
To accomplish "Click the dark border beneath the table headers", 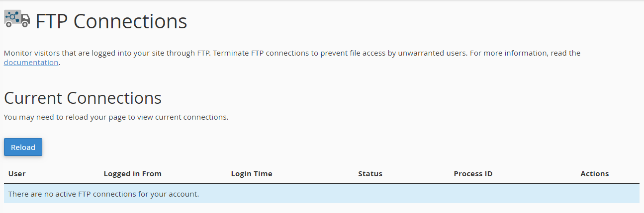I will (321, 184).
